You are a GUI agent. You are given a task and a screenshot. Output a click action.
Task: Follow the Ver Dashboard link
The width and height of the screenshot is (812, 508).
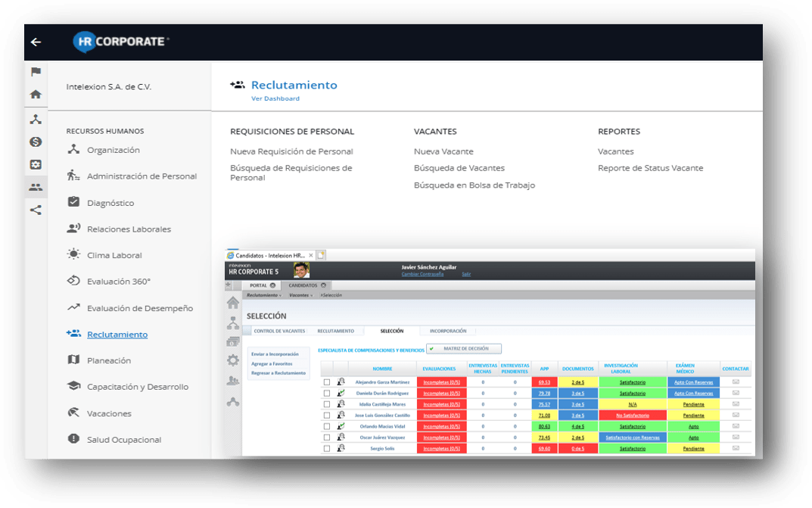(x=275, y=99)
